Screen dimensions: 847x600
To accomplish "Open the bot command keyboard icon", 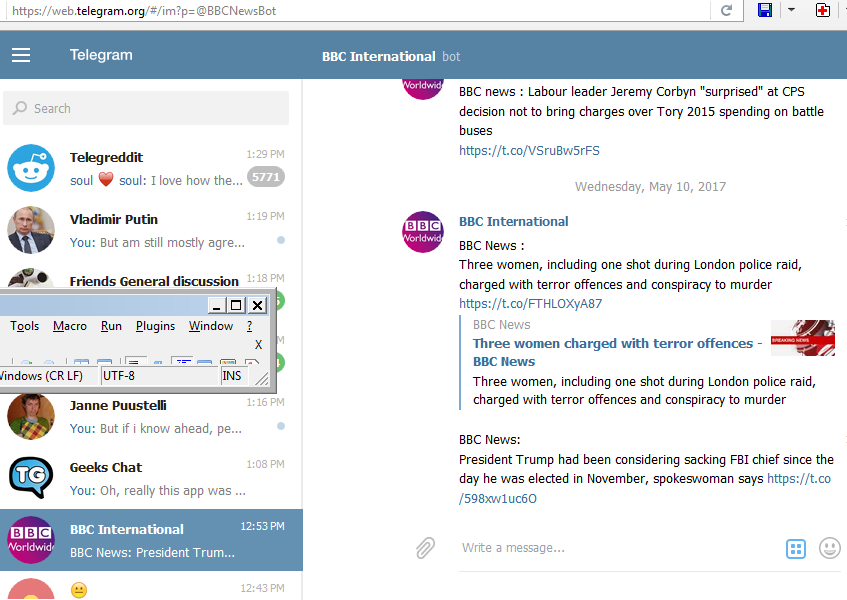I will 796,549.
